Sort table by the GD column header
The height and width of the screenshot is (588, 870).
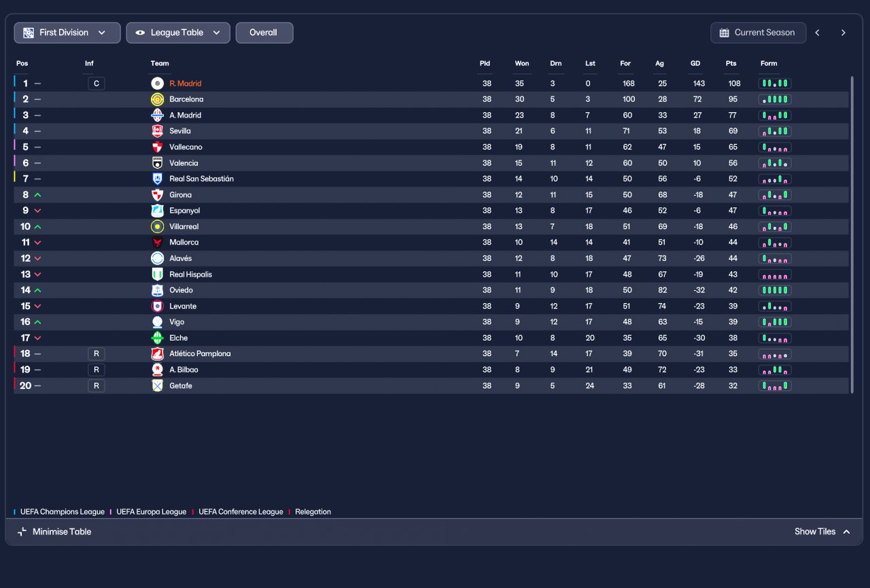(695, 63)
